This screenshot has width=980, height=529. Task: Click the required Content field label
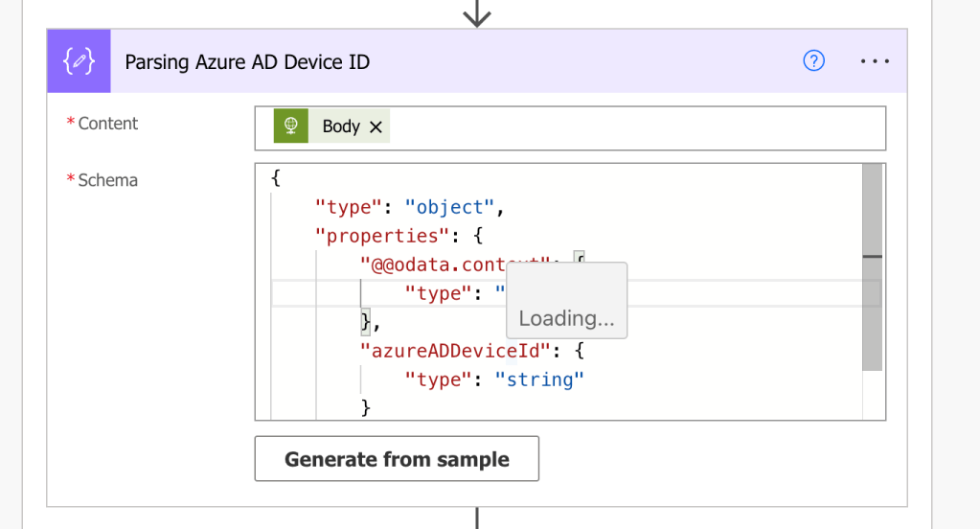pos(107,124)
